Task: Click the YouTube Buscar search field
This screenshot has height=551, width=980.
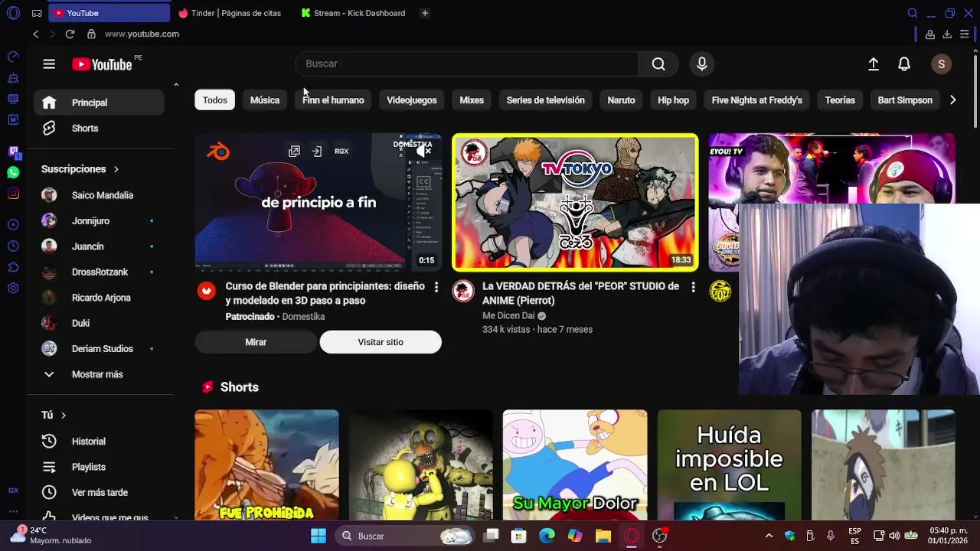Action: [467, 64]
